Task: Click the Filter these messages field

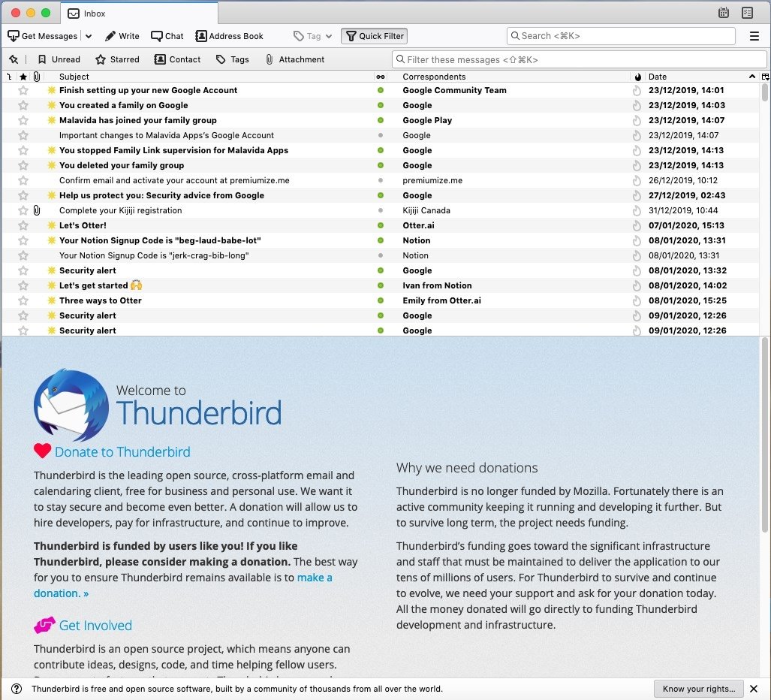Action: tap(580, 59)
